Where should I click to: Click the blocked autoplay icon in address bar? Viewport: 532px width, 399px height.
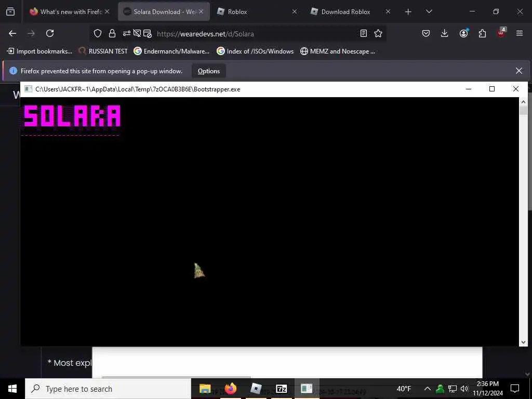click(137, 33)
